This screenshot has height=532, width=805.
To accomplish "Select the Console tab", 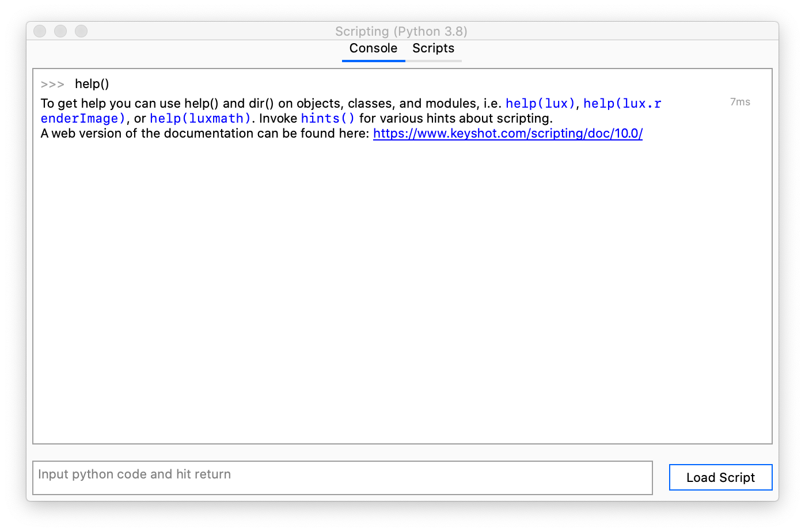I will pos(373,48).
